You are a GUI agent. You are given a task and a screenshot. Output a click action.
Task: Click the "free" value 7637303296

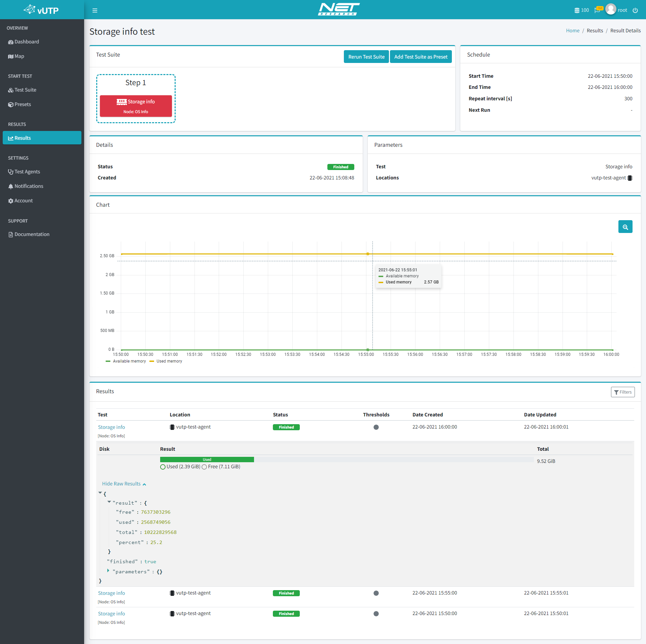point(156,512)
